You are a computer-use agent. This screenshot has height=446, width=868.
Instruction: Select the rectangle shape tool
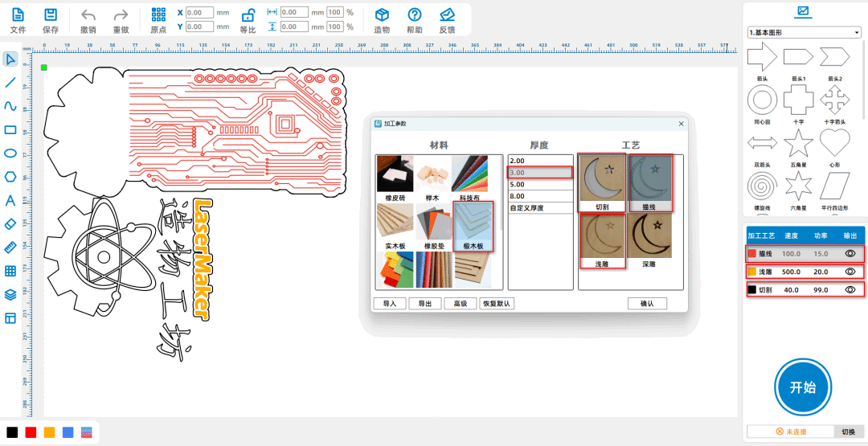(10, 129)
